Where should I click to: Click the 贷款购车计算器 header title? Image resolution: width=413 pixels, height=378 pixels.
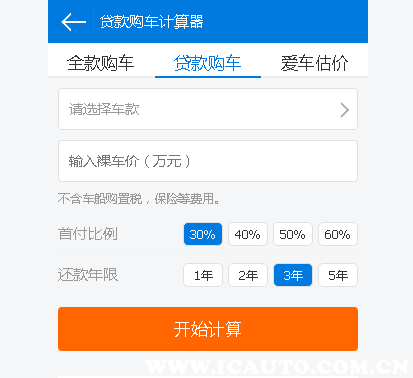152,22
